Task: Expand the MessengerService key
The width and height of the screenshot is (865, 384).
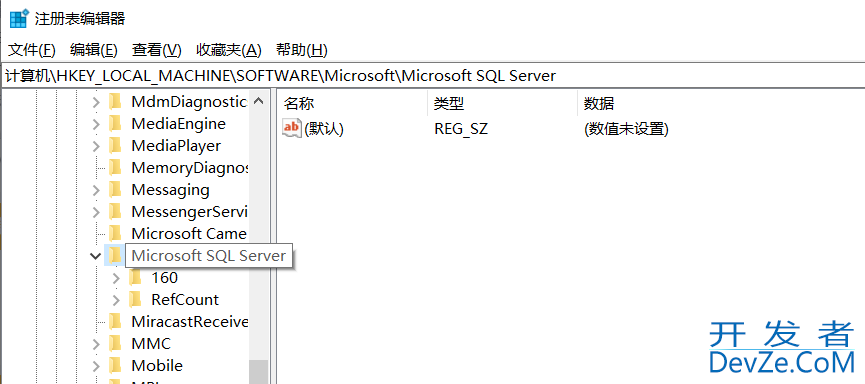Action: [x=96, y=212]
